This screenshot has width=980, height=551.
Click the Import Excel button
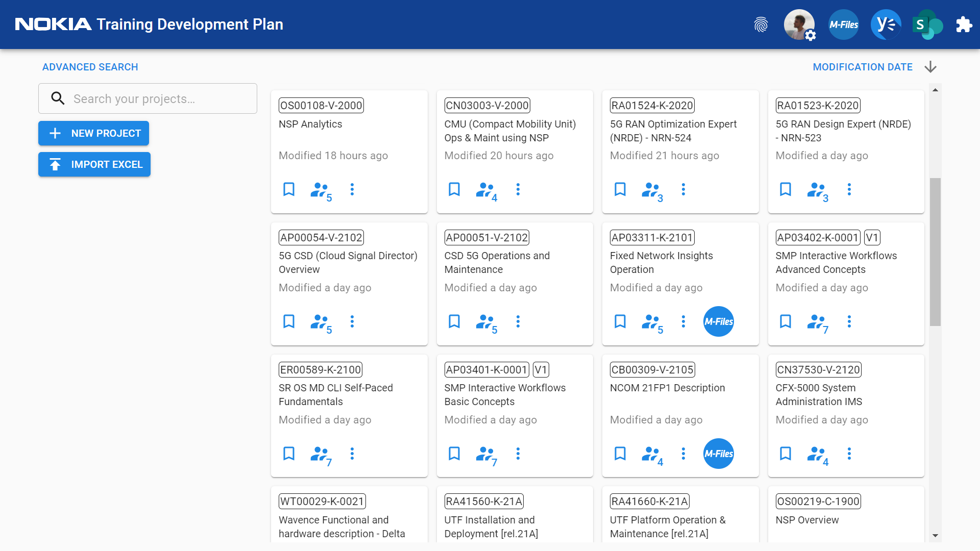[x=94, y=164]
